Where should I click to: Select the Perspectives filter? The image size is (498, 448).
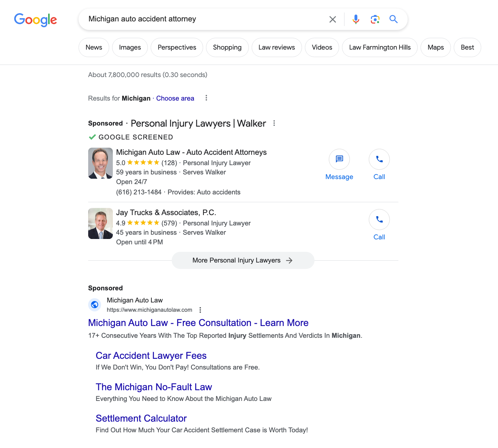[177, 47]
